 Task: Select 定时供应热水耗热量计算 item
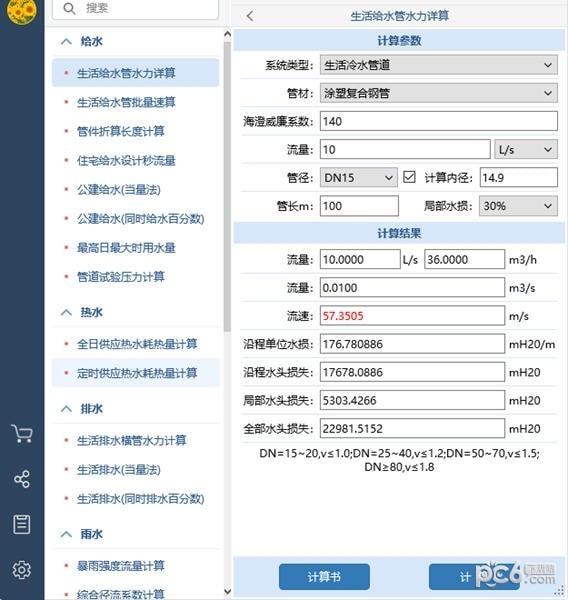tap(135, 373)
